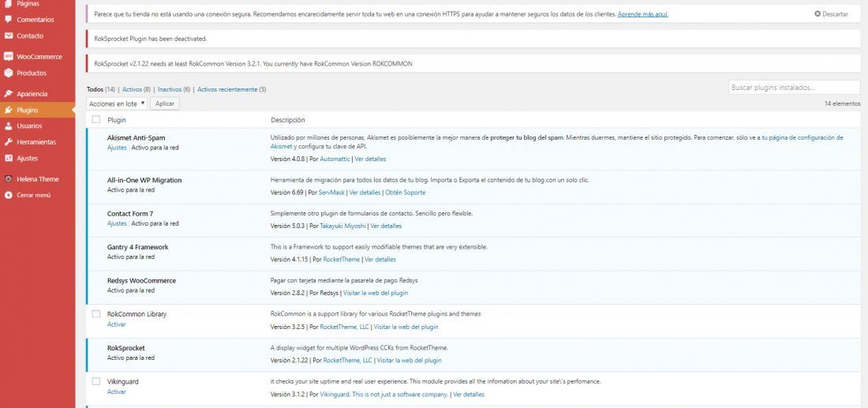This screenshot has height=408, width=868.
Task: Click the Helena Theme icon
Action: pos(8,179)
